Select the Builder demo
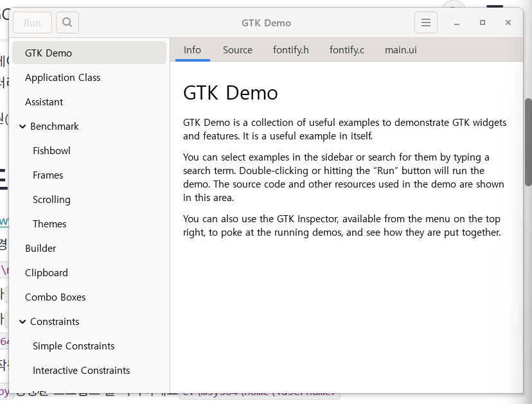The height and width of the screenshot is (404, 532). pyautogui.click(x=89, y=249)
